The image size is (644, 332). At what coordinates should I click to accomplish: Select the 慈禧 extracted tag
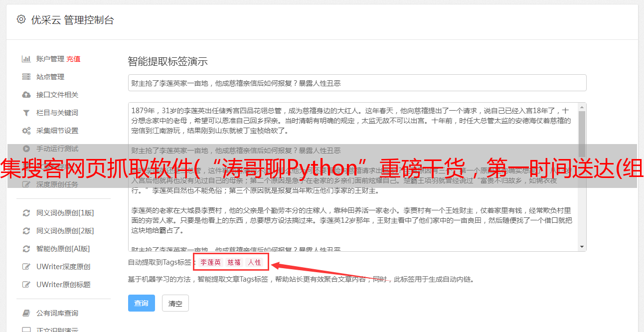(x=234, y=262)
